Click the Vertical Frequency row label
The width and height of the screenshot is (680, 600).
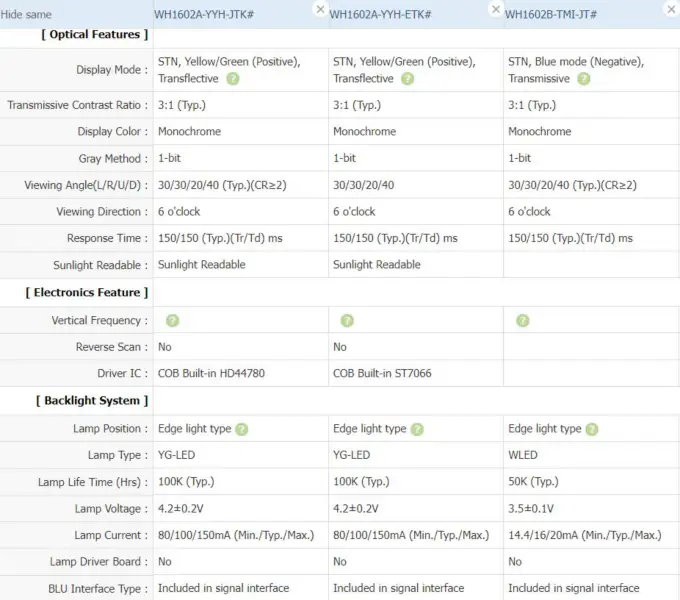coord(100,321)
